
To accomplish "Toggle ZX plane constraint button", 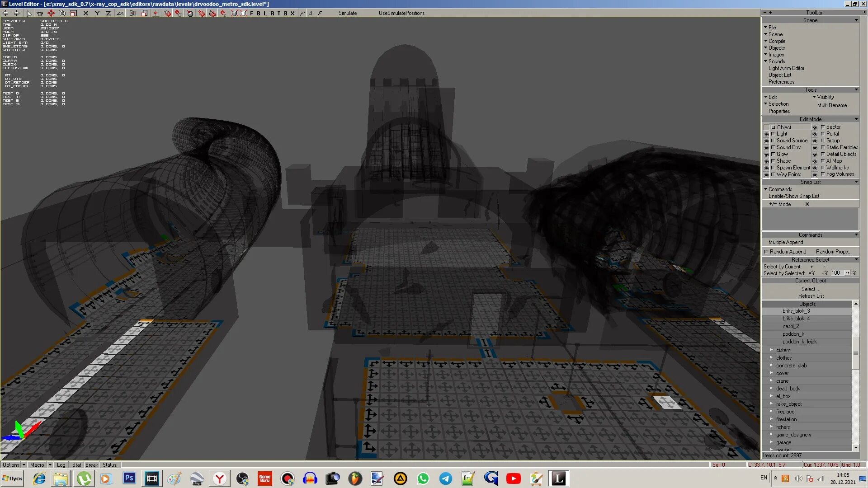I will [x=120, y=13].
